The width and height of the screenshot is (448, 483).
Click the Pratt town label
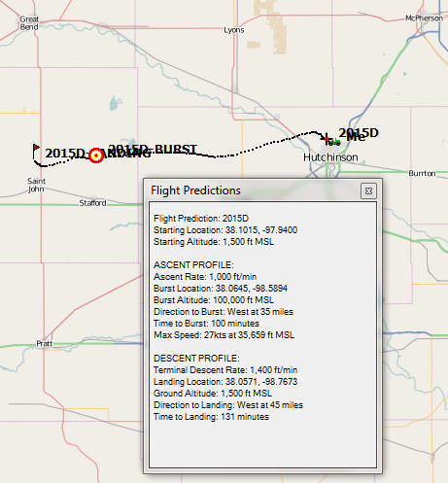point(44,344)
